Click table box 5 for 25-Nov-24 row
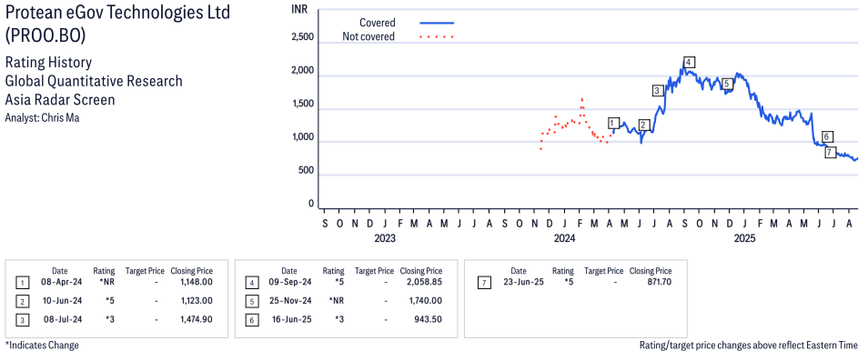 [251, 302]
